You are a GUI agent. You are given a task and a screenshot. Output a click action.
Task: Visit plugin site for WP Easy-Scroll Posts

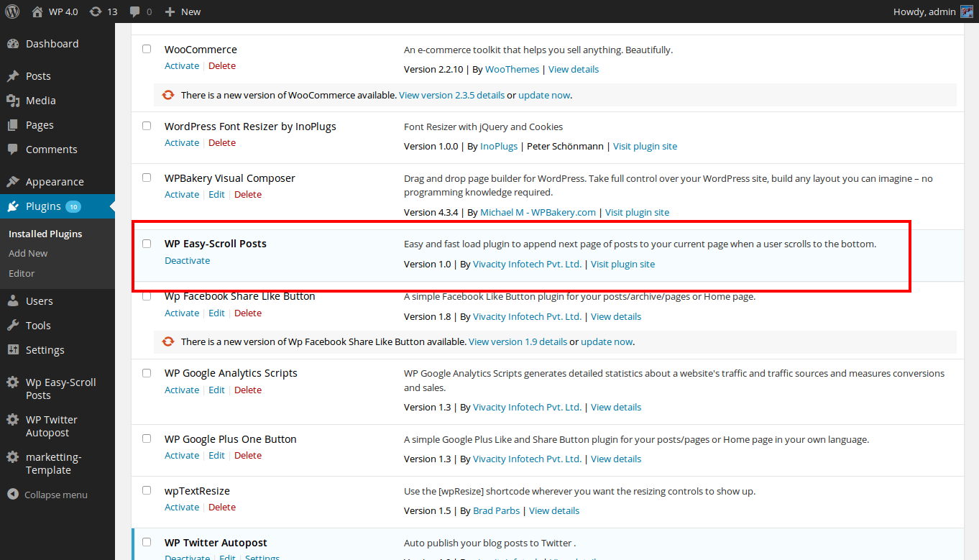point(622,264)
